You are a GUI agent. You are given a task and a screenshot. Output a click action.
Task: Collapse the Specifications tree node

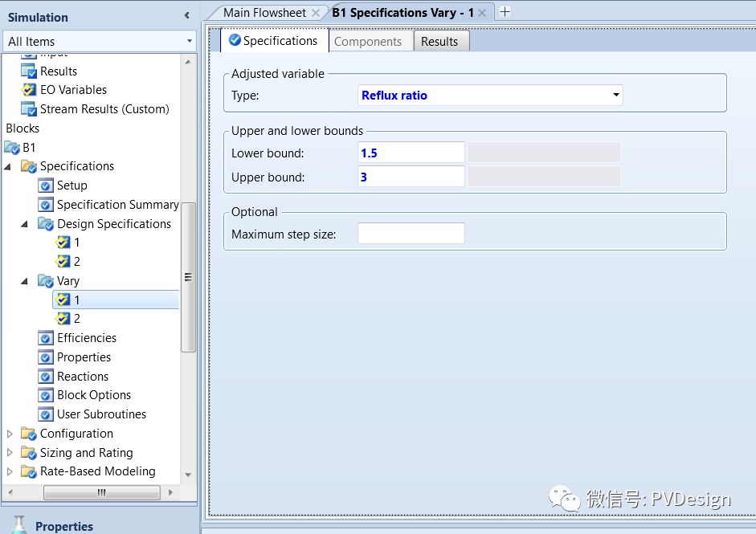pyautogui.click(x=8, y=167)
